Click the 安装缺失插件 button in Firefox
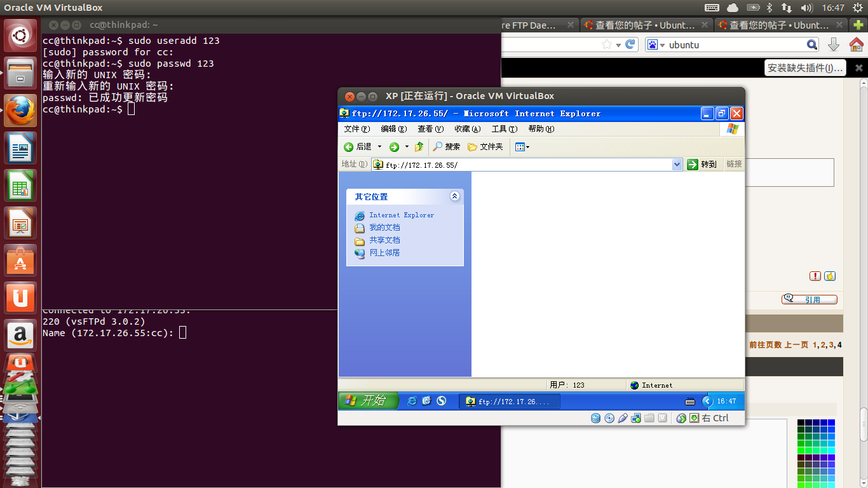The height and width of the screenshot is (488, 868). (x=805, y=68)
